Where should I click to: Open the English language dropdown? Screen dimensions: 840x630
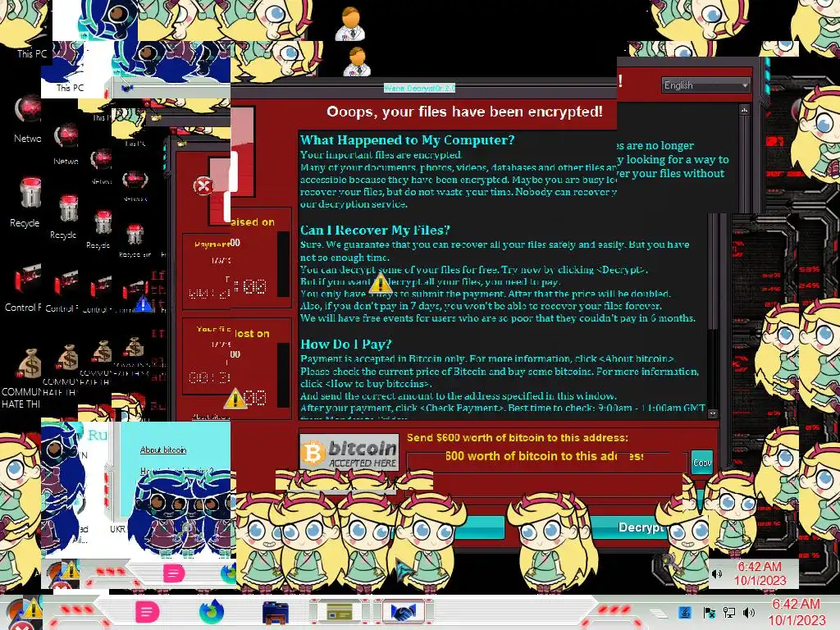(705, 85)
